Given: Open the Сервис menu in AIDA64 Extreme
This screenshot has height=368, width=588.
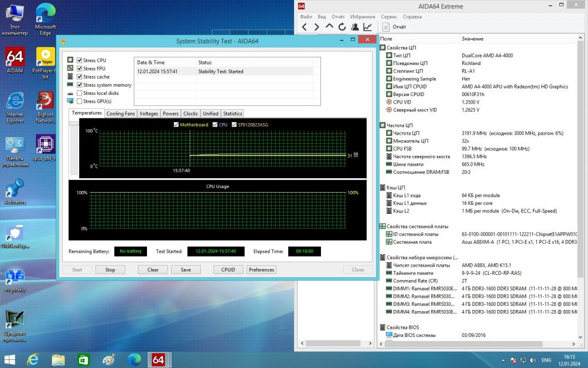Looking at the screenshot, I should click(389, 17).
